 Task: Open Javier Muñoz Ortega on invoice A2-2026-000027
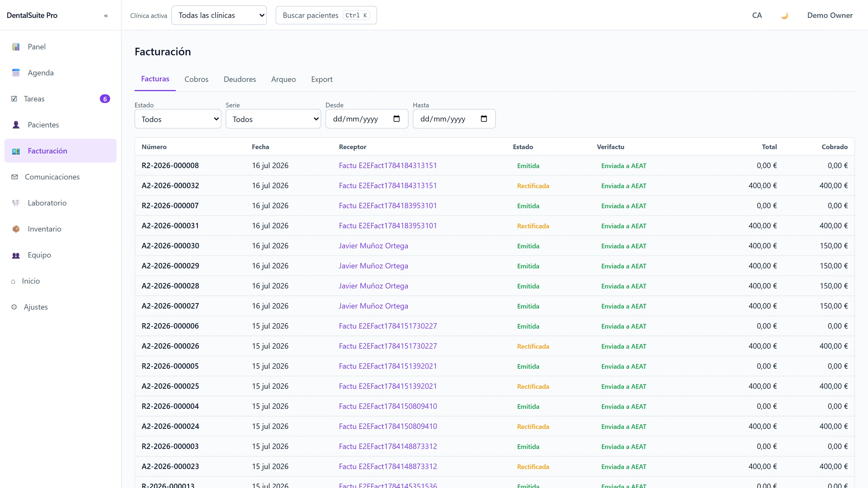pyautogui.click(x=373, y=306)
